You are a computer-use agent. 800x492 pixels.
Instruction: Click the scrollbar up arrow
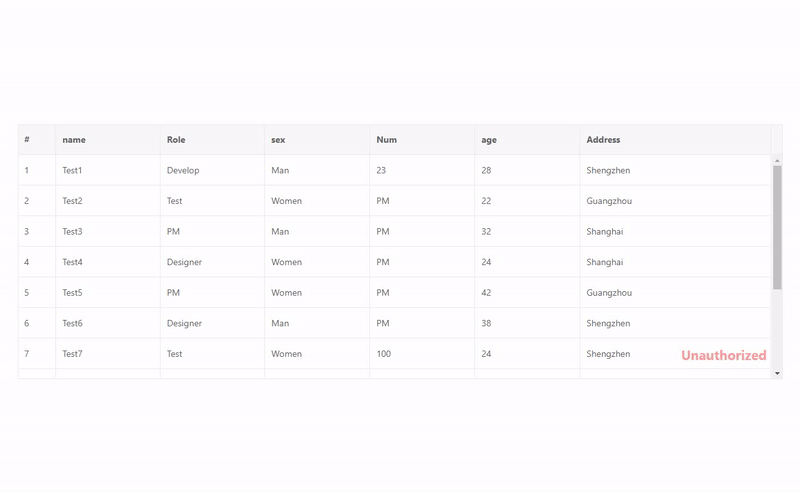(x=777, y=161)
